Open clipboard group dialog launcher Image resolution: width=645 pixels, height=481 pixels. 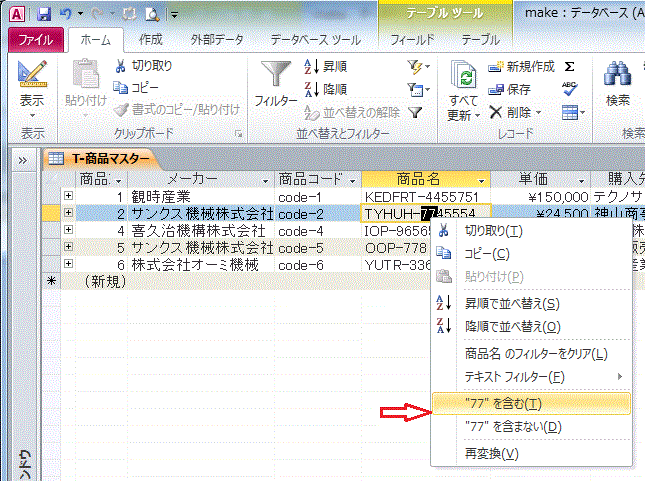238,134
